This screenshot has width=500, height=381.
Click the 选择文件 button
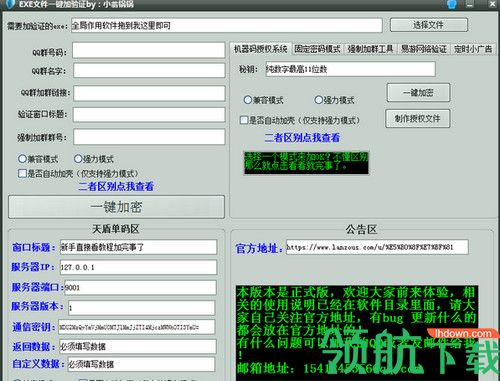pyautogui.click(x=429, y=25)
